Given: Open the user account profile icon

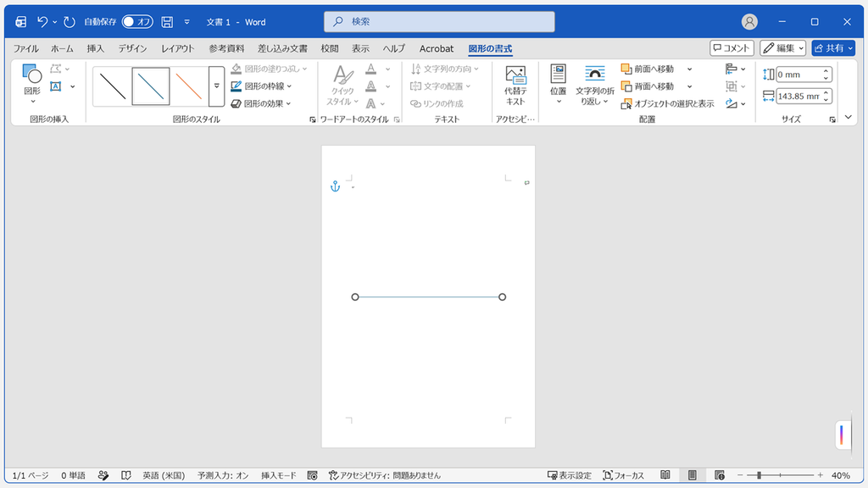Looking at the screenshot, I should 749,21.
